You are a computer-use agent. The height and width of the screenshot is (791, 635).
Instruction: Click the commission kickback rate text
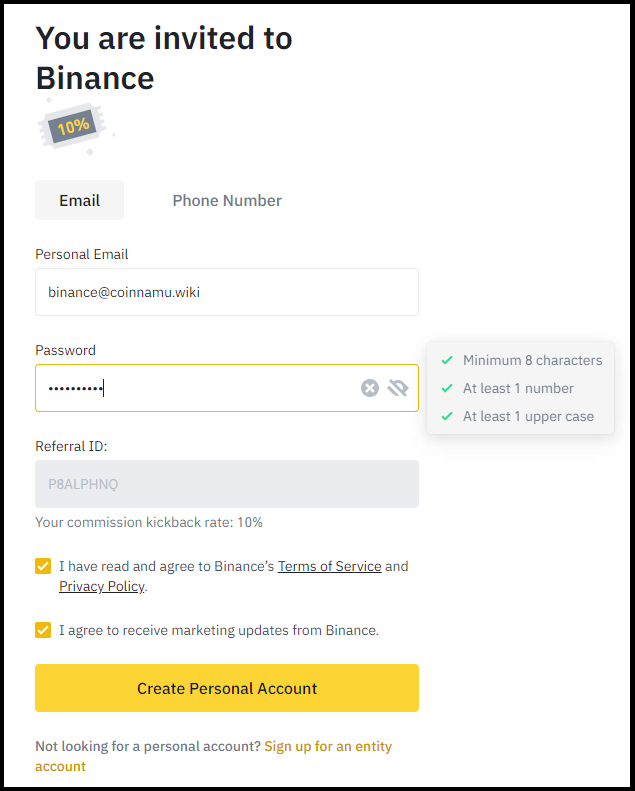pyautogui.click(x=149, y=522)
